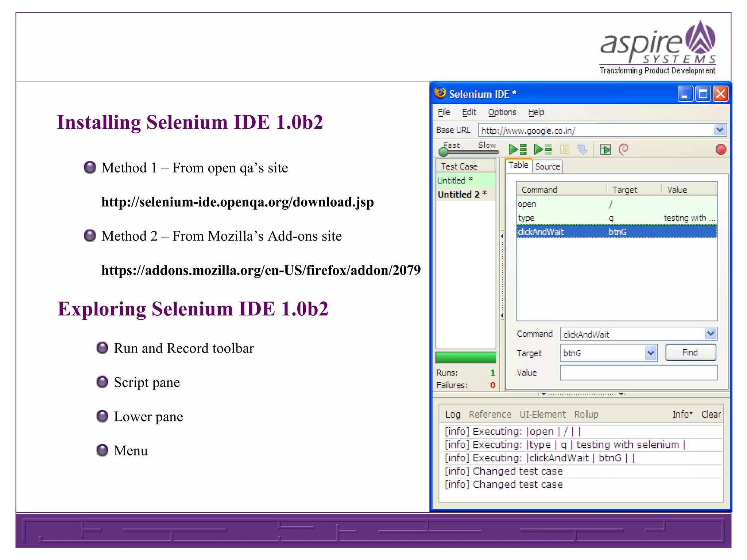This screenshot has height=560, width=747.
Task: Open the Command combo box dropdown arrow
Action: point(711,334)
